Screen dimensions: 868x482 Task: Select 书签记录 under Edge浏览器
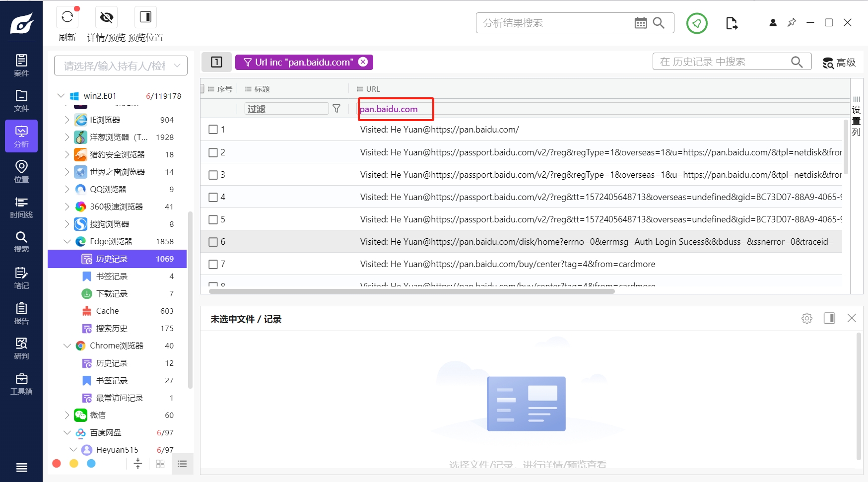[x=117, y=276]
